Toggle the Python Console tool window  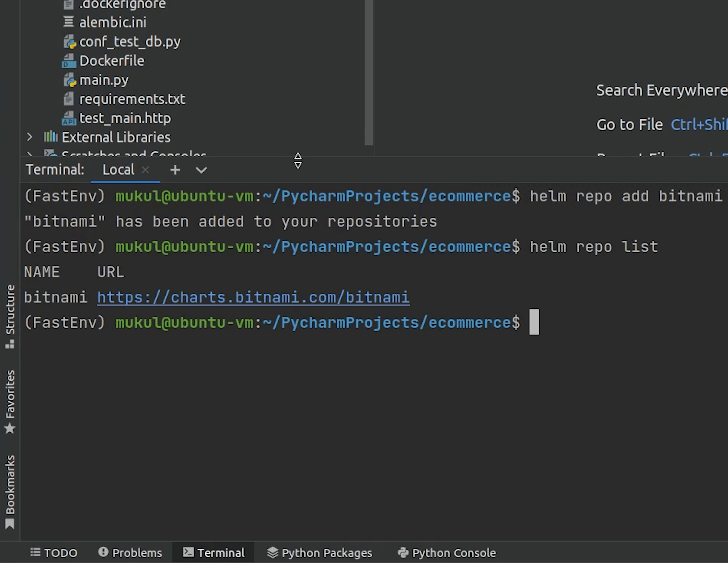tap(447, 553)
